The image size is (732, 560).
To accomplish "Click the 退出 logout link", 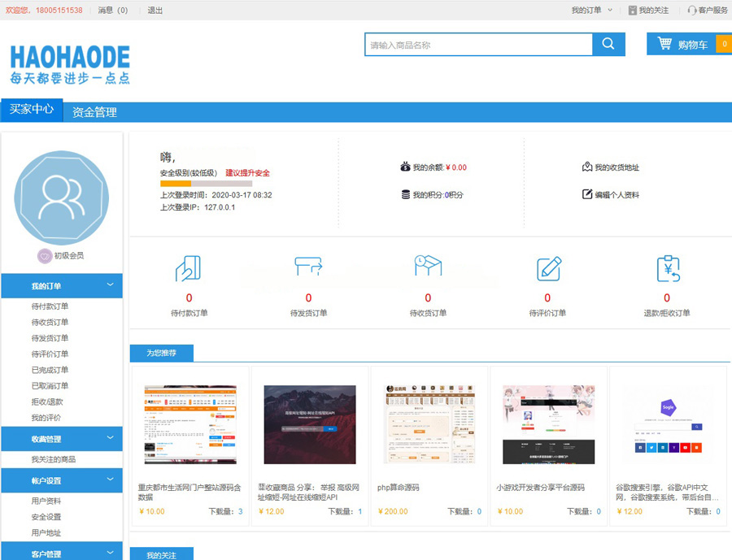I will [155, 11].
